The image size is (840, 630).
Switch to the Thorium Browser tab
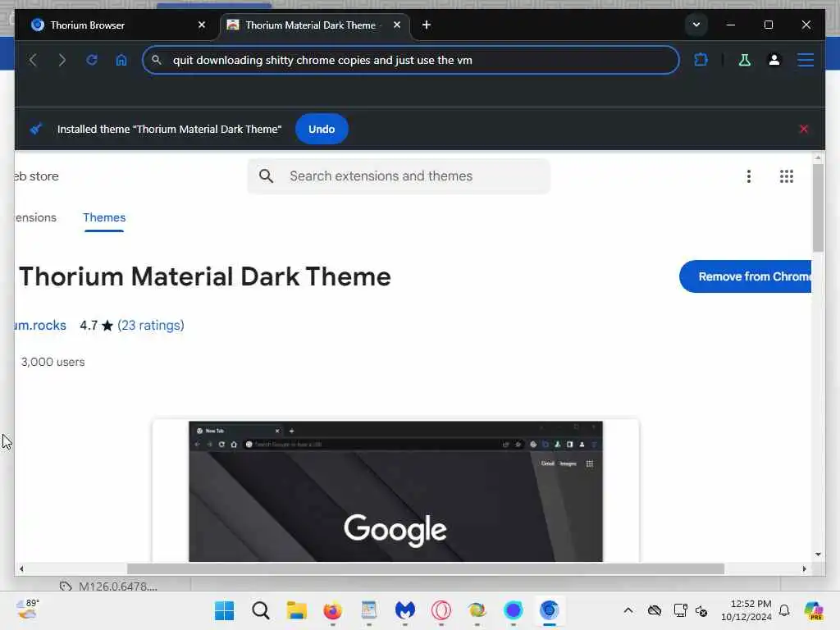(118, 25)
